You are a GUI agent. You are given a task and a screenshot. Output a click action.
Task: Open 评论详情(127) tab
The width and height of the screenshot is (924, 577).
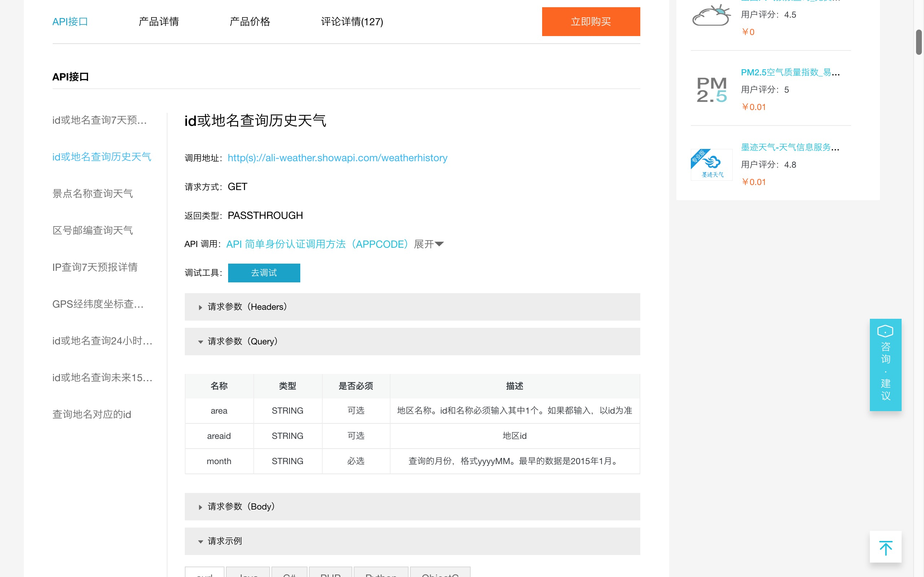point(352,22)
